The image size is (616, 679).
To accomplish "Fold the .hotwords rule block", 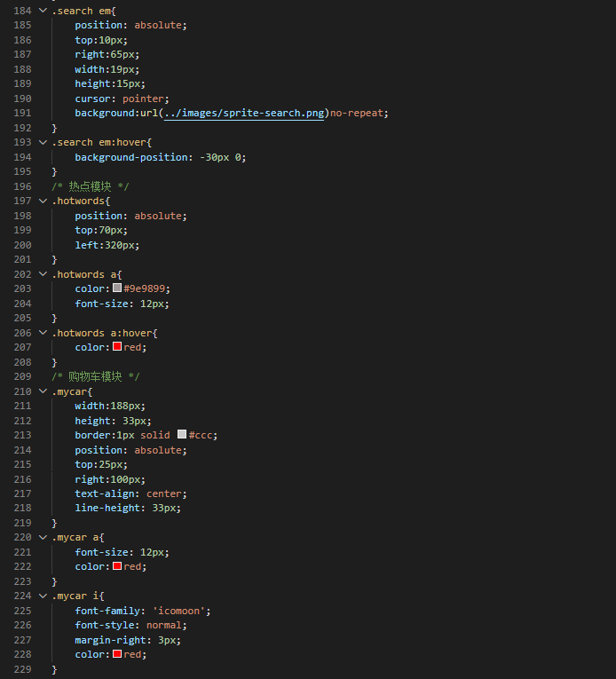I will pyautogui.click(x=43, y=201).
